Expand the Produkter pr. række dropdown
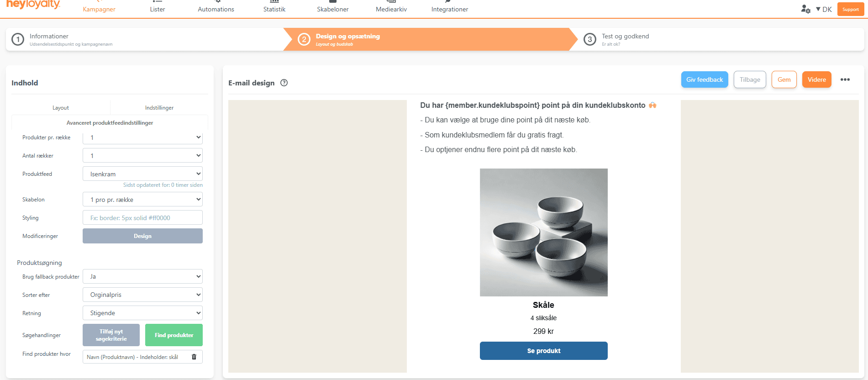Viewport: 868px width, 380px height. pos(142,137)
